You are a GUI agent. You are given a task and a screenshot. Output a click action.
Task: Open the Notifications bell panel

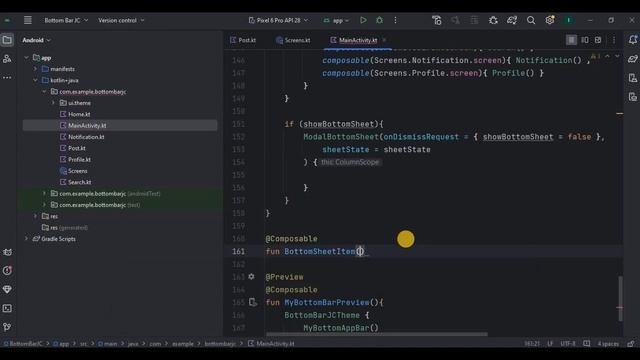[633, 40]
